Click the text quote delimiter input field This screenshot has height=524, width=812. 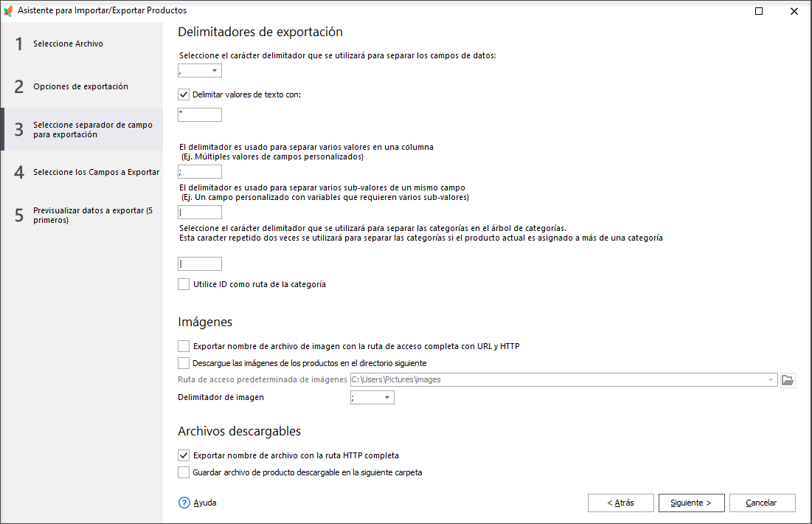click(200, 114)
